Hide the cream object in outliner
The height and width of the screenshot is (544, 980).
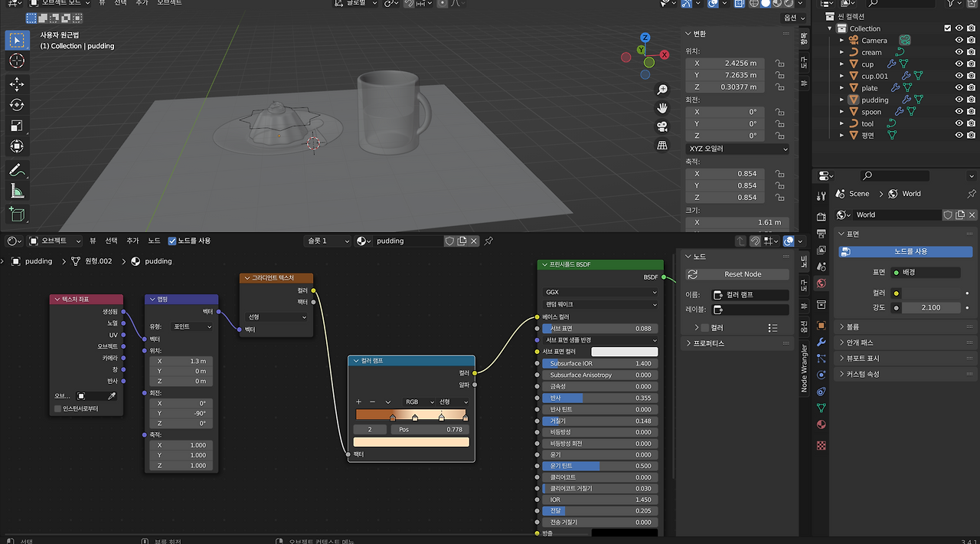coord(959,52)
